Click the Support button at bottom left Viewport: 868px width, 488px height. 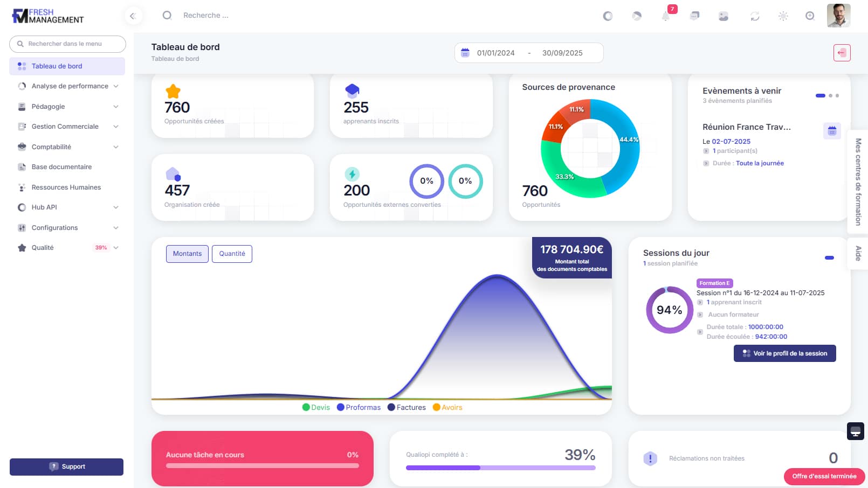[x=66, y=466]
